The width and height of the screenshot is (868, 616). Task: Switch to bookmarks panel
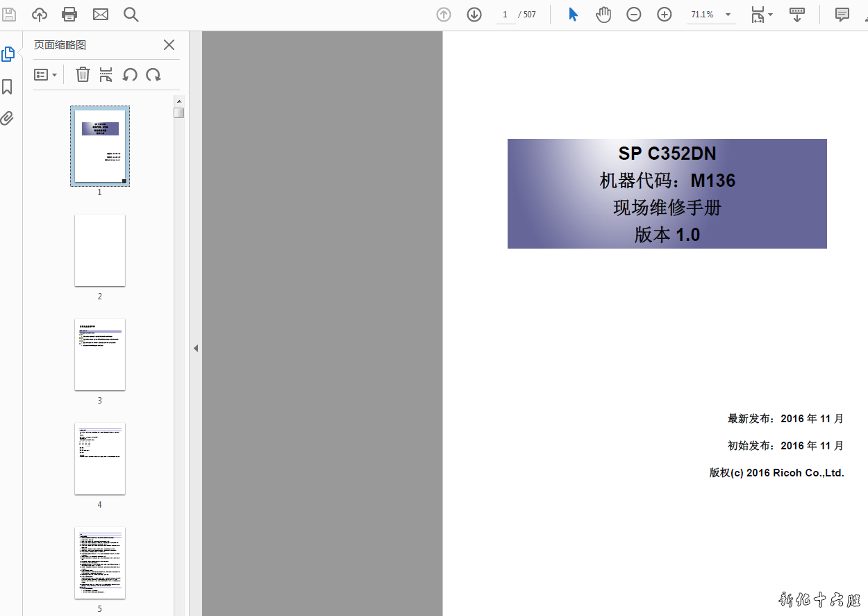8,87
